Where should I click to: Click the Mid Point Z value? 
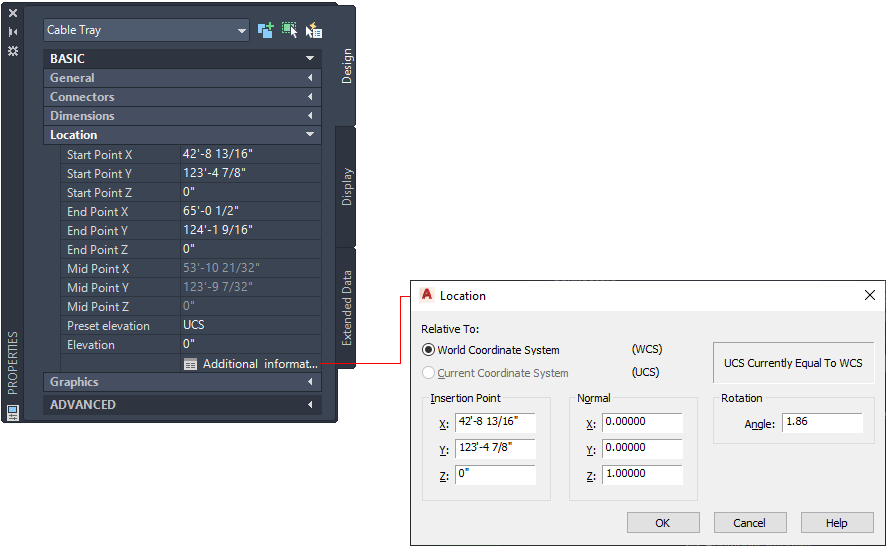coord(250,306)
